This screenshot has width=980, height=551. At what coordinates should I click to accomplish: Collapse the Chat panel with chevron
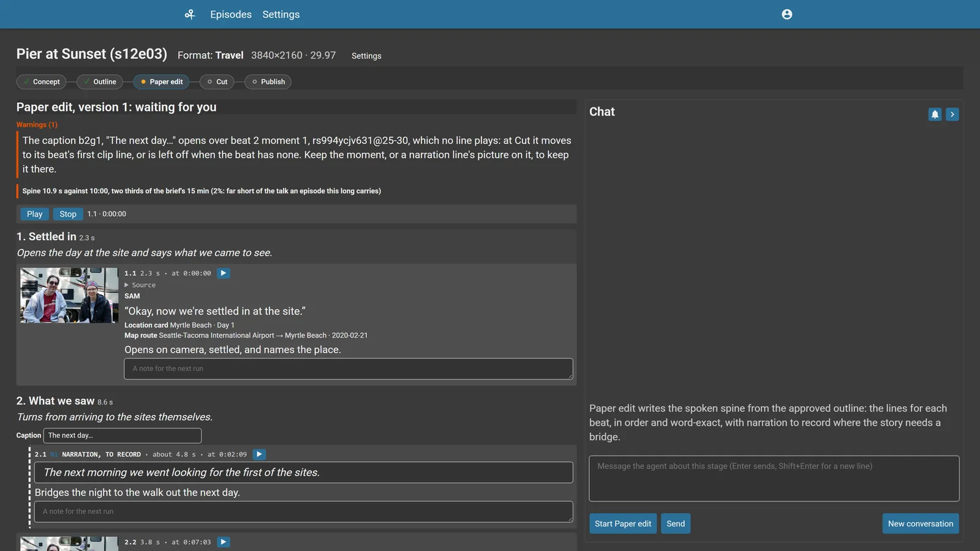tap(952, 114)
